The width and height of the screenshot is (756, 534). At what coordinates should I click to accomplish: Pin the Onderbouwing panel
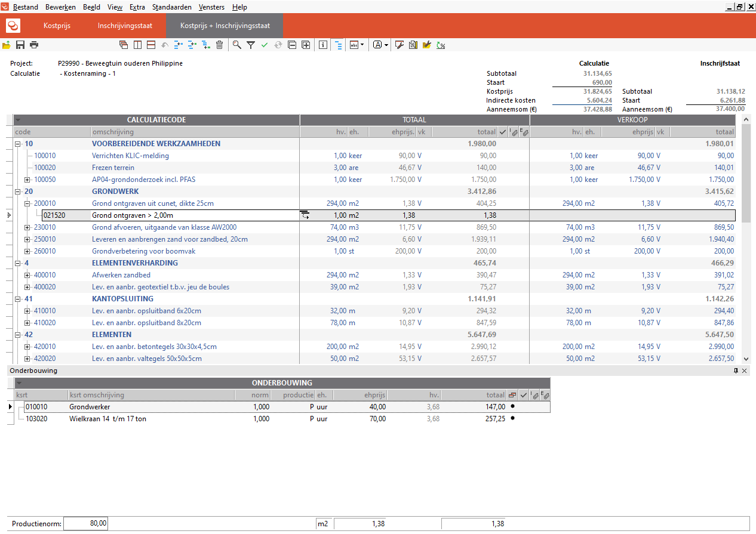tap(736, 371)
